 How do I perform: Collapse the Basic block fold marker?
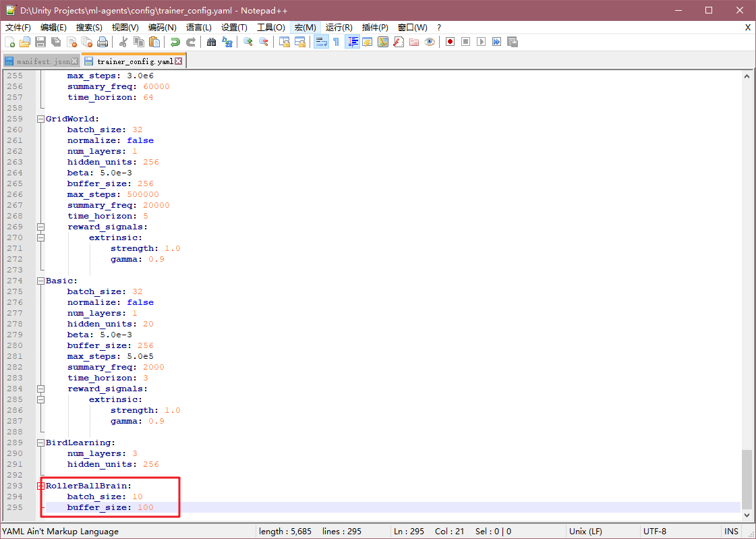[x=41, y=281]
